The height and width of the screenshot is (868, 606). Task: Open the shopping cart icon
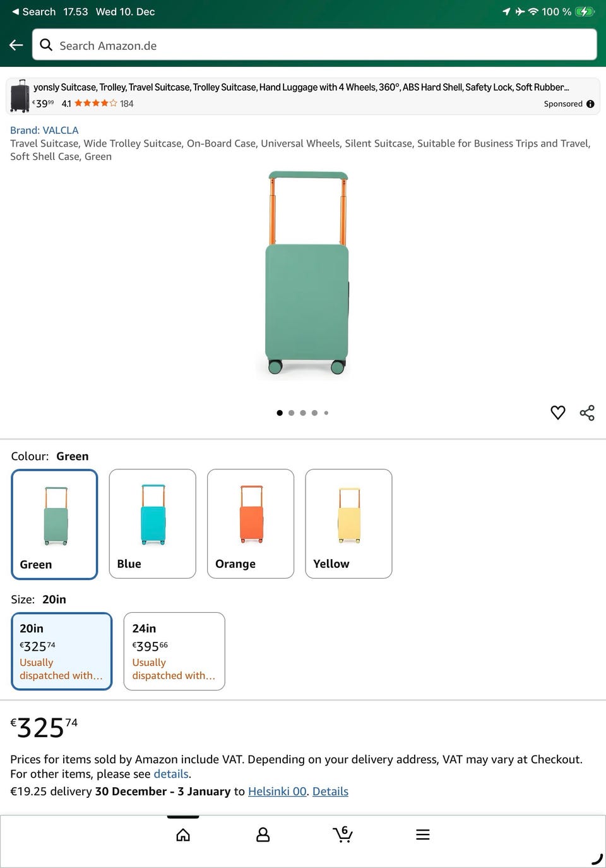[343, 835]
